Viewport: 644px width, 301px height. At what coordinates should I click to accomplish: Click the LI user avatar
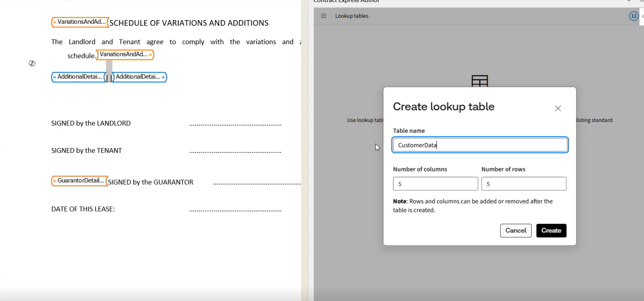click(x=634, y=16)
